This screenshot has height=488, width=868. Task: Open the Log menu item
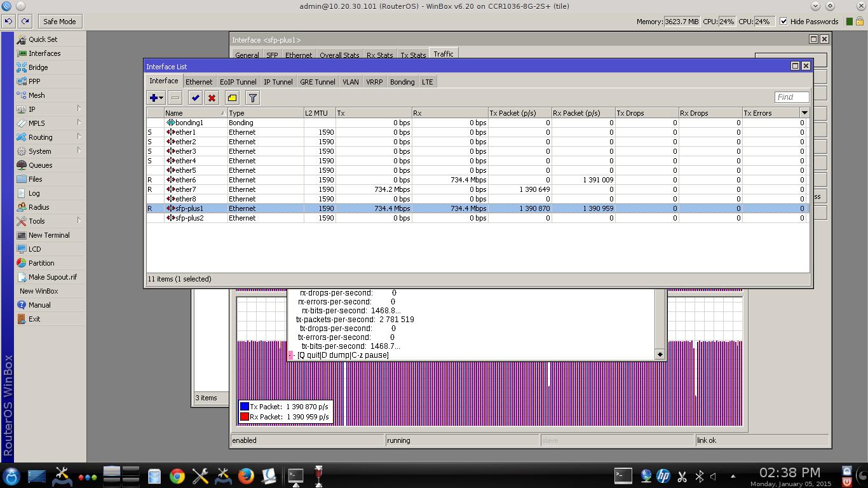coord(34,193)
